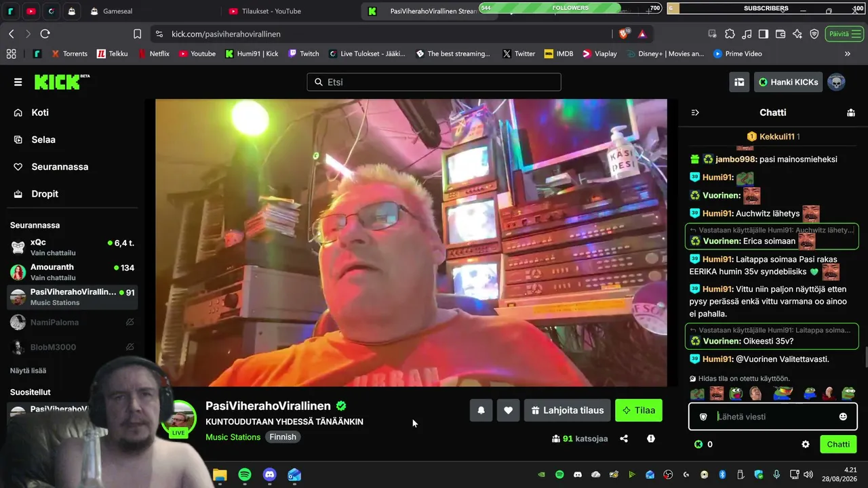Viewport: 868px width, 488px height.
Task: Open the Brave Wallet icon
Action: 781,34
